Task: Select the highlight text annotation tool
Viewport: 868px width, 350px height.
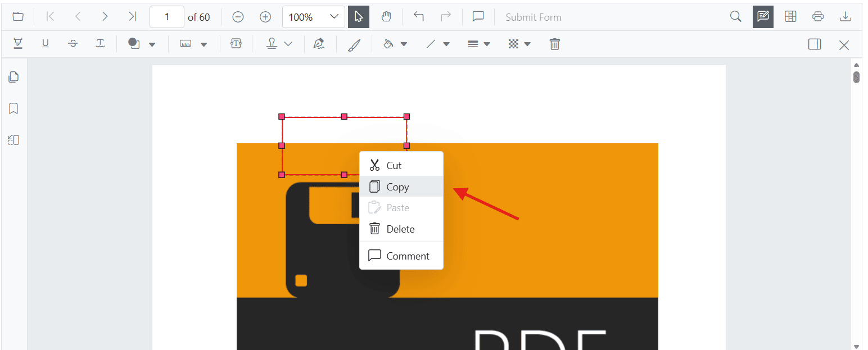Action: tap(18, 44)
